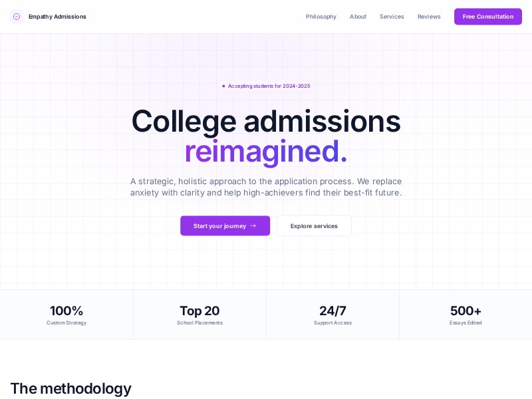Image resolution: width=532 pixels, height=399 pixels.
Task: Click the 24/7 Support Access stat
Action: [332, 314]
